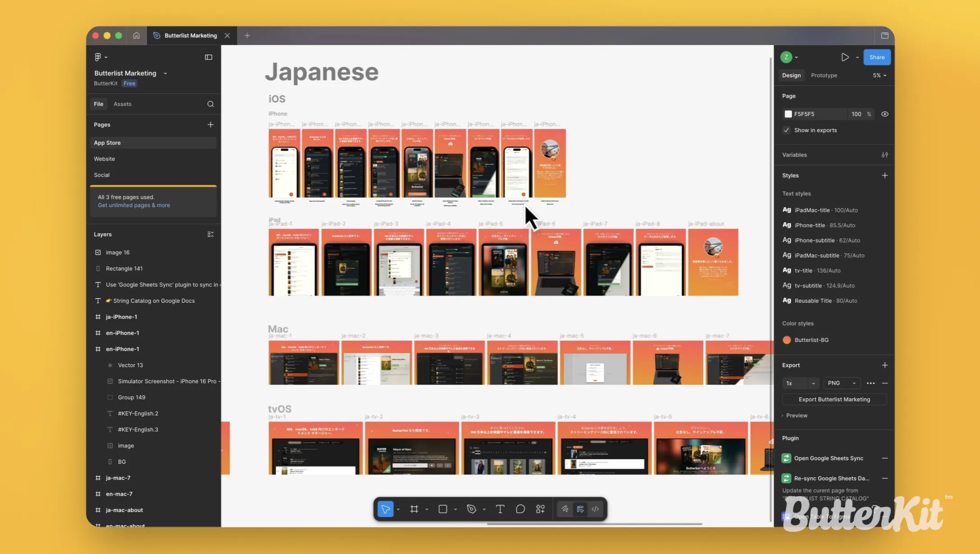
Task: Open variables settings icon
Action: tap(885, 155)
